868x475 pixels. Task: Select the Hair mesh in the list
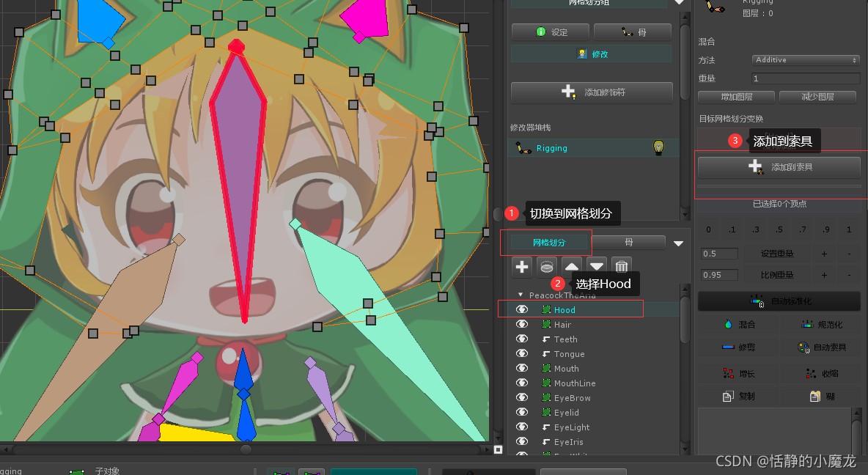562,325
